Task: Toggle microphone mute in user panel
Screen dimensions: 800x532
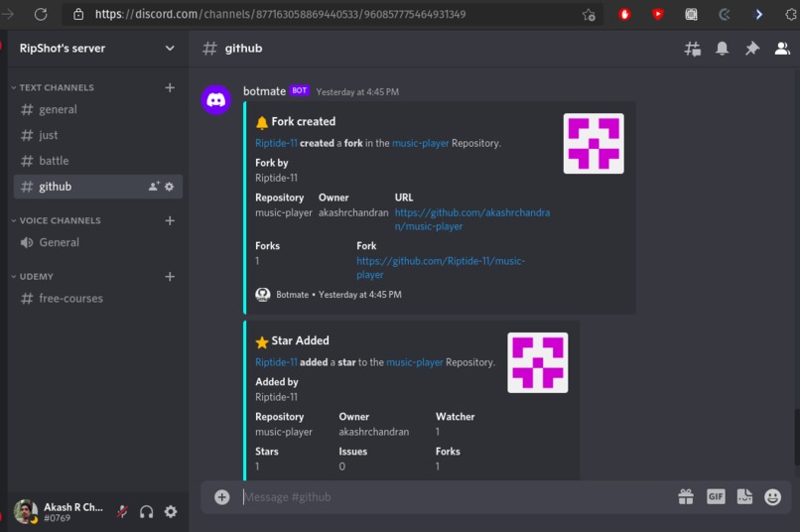Action: point(122,511)
